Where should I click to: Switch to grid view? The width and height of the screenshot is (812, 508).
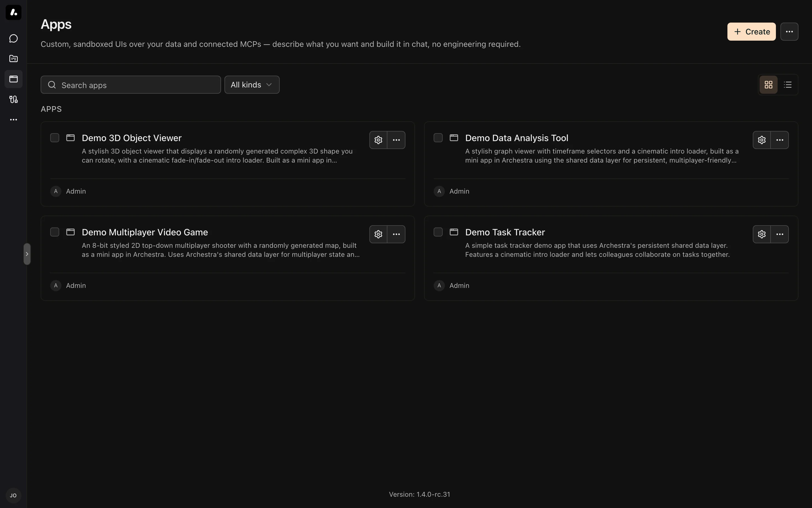click(768, 85)
